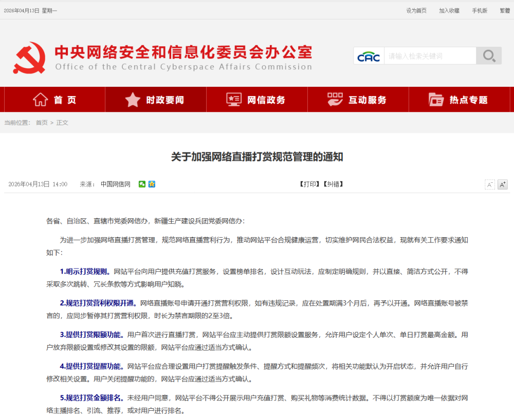
Task: Click the CAC logo beside search box
Action: click(x=369, y=56)
